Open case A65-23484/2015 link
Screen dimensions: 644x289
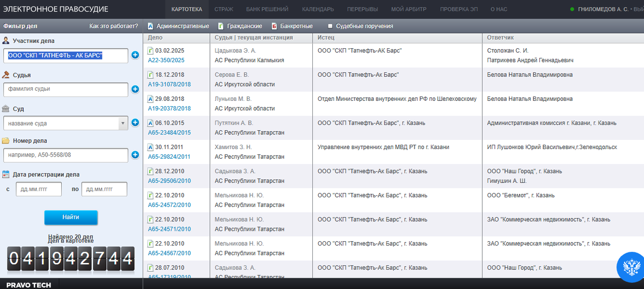(169, 132)
